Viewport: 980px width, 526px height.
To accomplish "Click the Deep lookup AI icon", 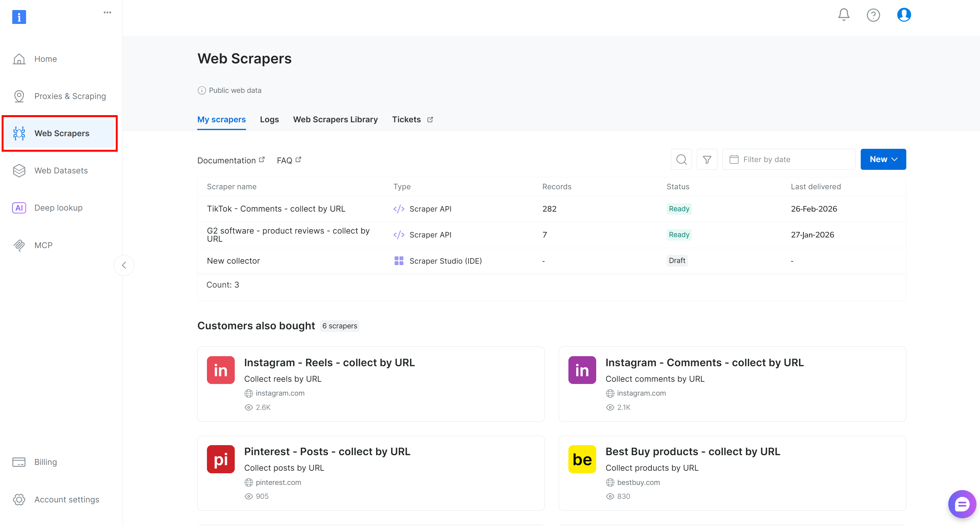I will (x=19, y=208).
